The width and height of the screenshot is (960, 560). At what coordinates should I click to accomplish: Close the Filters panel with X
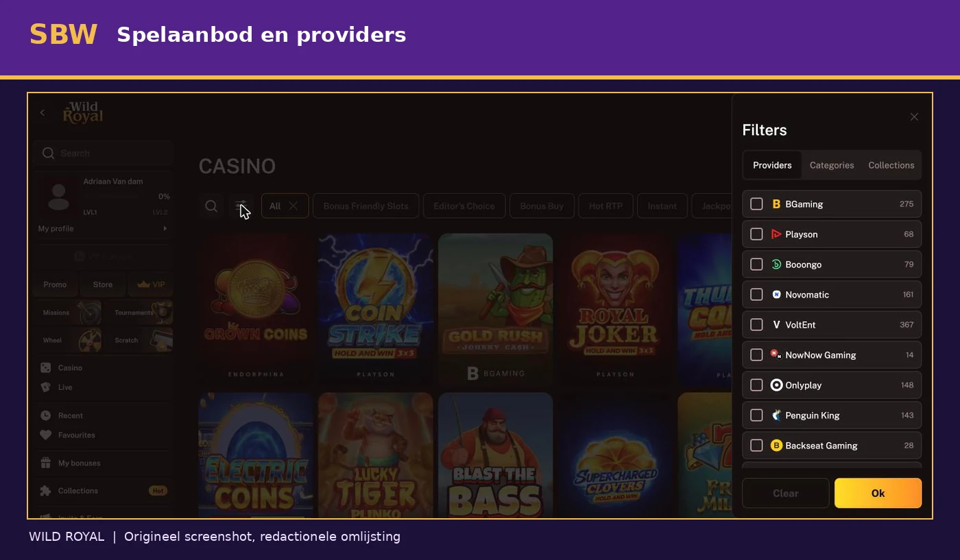[914, 117]
